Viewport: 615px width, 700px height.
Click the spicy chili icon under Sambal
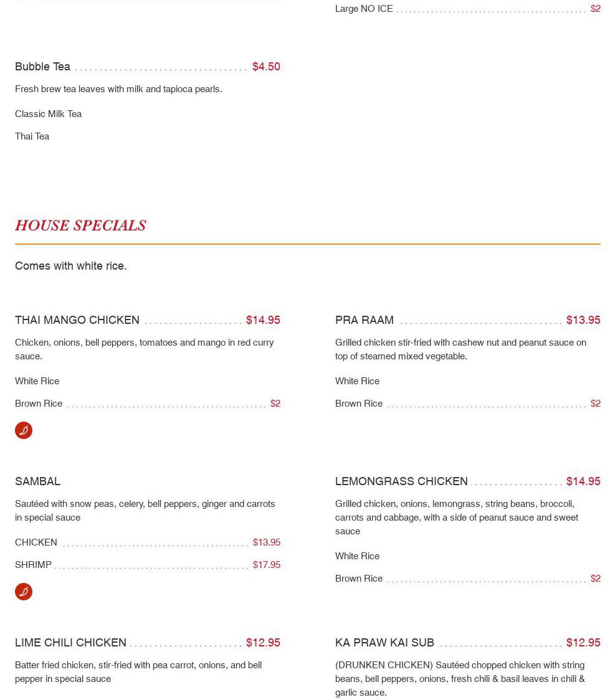pos(24,592)
